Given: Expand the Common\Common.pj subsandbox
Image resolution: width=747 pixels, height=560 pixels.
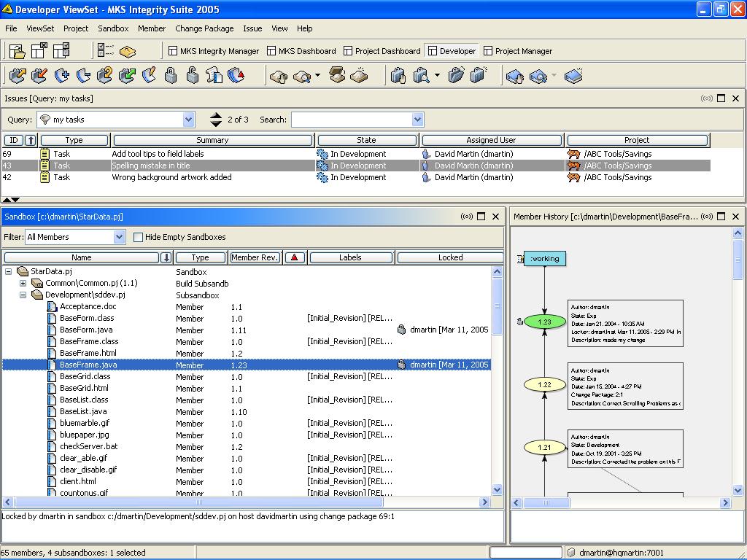Looking at the screenshot, I should (23, 284).
